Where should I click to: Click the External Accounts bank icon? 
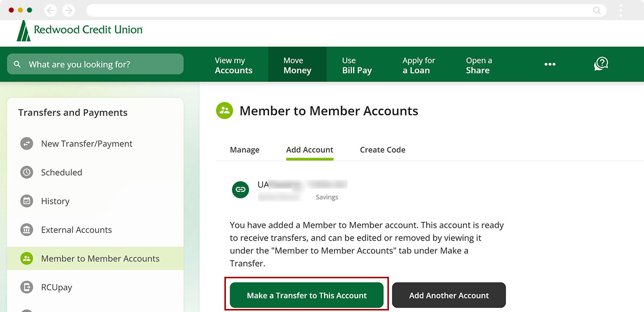(27, 229)
